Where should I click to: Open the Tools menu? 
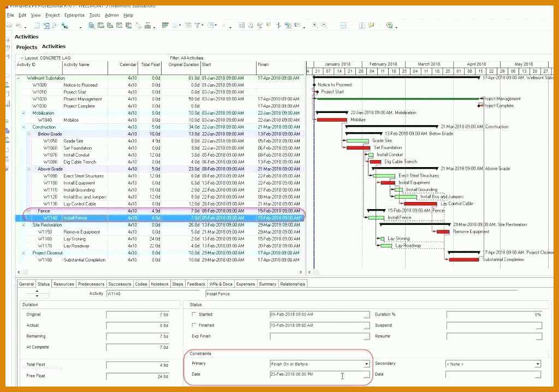(x=94, y=15)
